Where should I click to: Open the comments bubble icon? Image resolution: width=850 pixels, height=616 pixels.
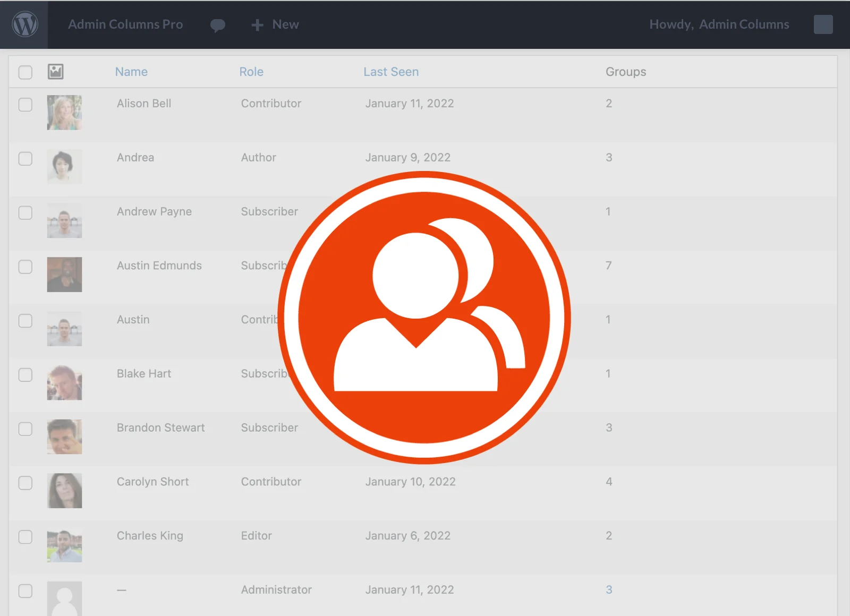pyautogui.click(x=218, y=24)
